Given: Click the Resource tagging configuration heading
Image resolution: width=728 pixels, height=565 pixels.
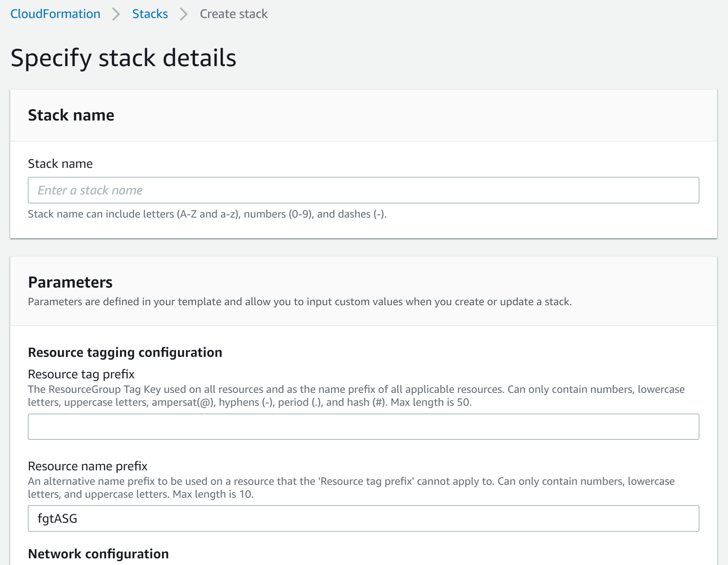Looking at the screenshot, I should 124,352.
